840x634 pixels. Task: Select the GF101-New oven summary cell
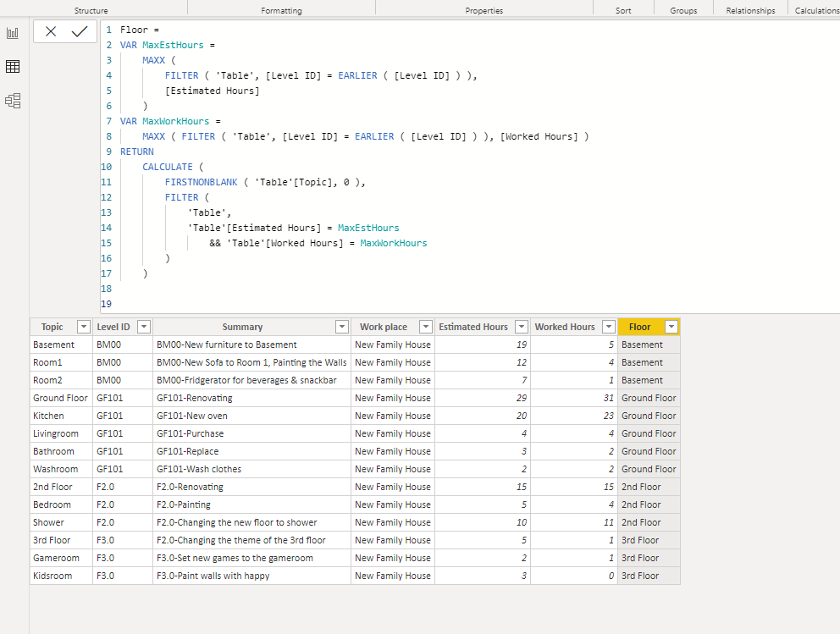251,416
